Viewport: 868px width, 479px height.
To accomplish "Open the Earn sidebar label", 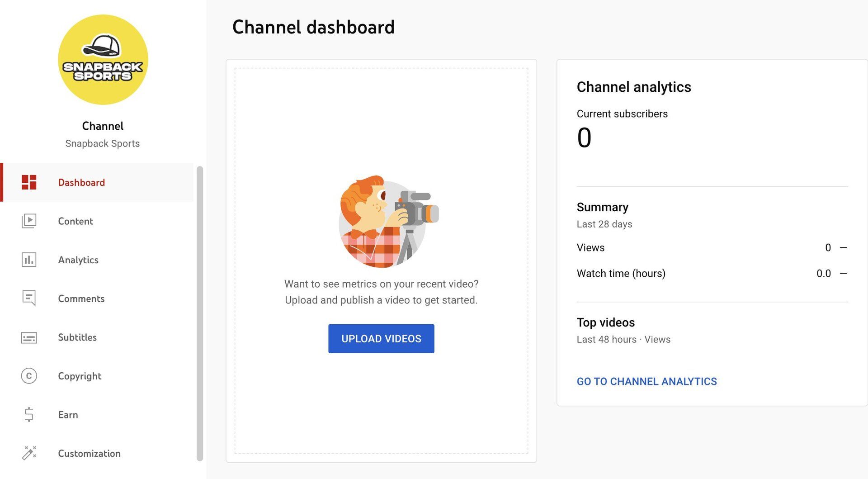I will coord(68,415).
